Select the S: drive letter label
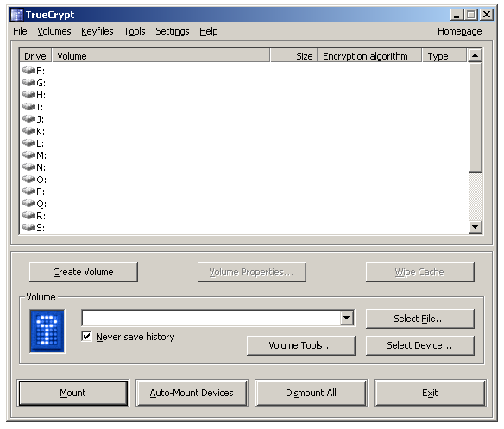The width and height of the screenshot is (504, 429). click(x=41, y=229)
